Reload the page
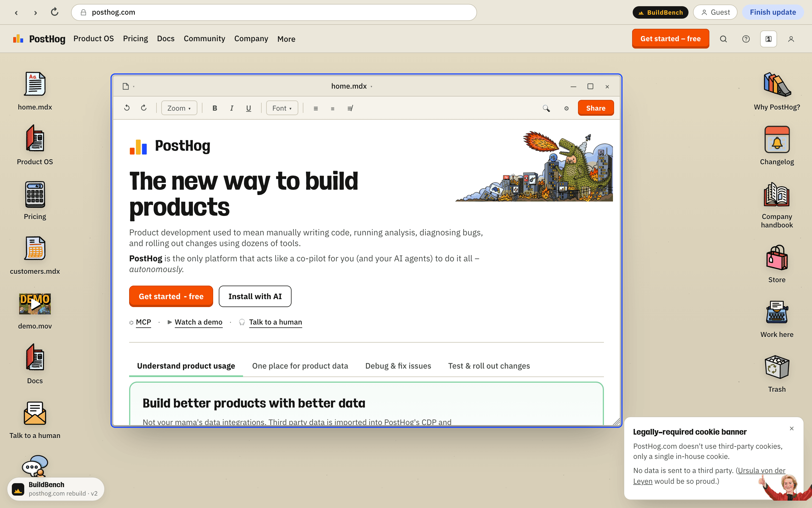The image size is (812, 508). [55, 12]
